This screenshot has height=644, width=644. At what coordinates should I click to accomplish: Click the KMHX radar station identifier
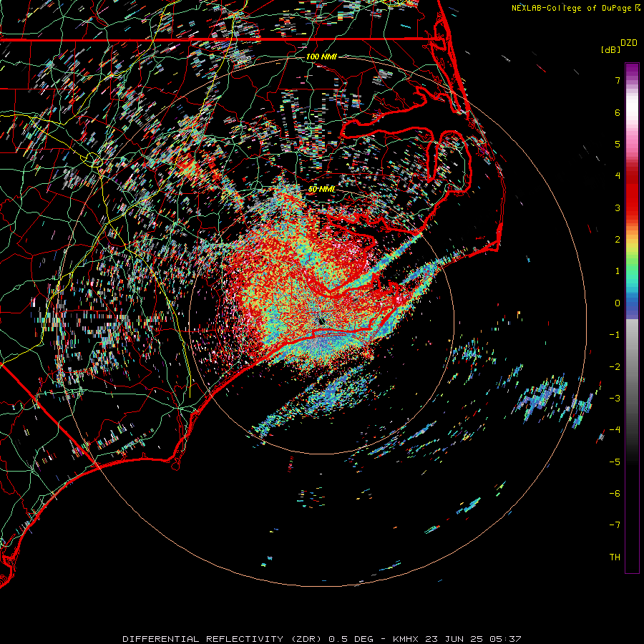click(x=406, y=639)
